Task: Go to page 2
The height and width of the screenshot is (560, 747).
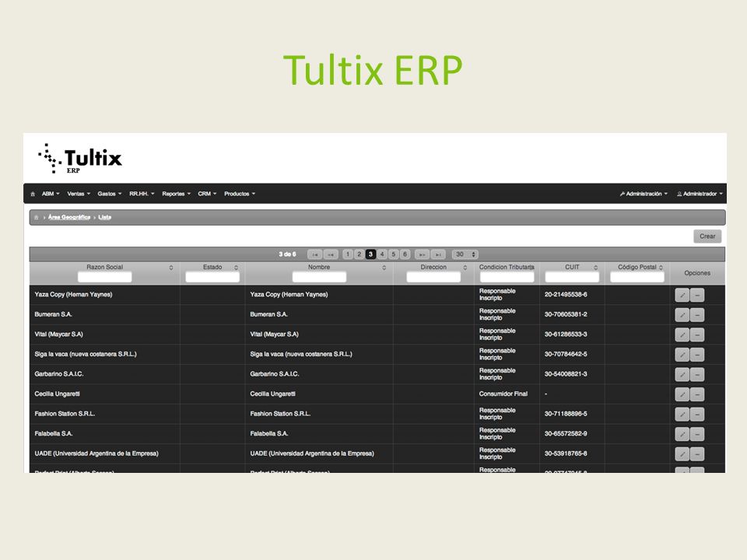Action: (x=359, y=254)
